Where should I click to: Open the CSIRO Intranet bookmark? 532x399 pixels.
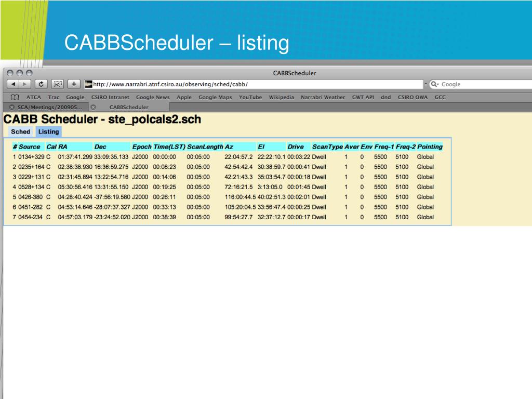tap(110, 97)
